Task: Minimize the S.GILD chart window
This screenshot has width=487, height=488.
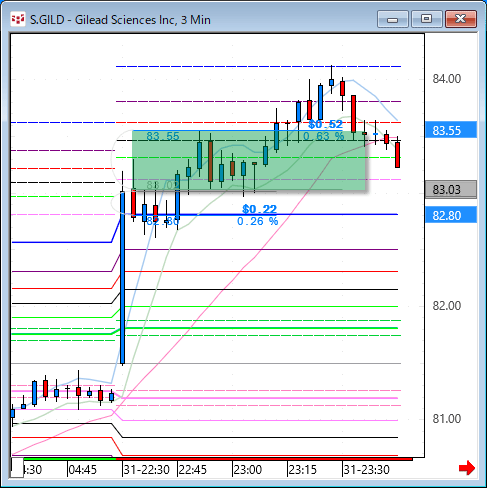Action: [x=393, y=19]
